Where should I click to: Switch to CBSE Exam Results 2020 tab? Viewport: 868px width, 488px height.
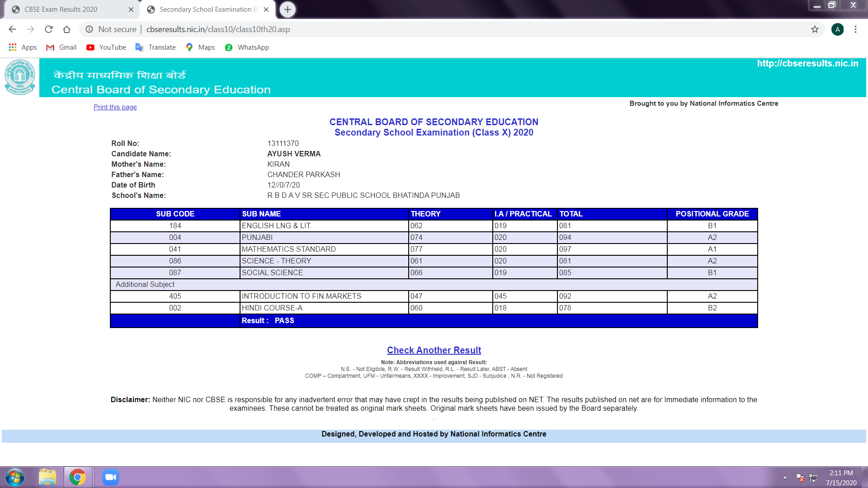point(61,9)
